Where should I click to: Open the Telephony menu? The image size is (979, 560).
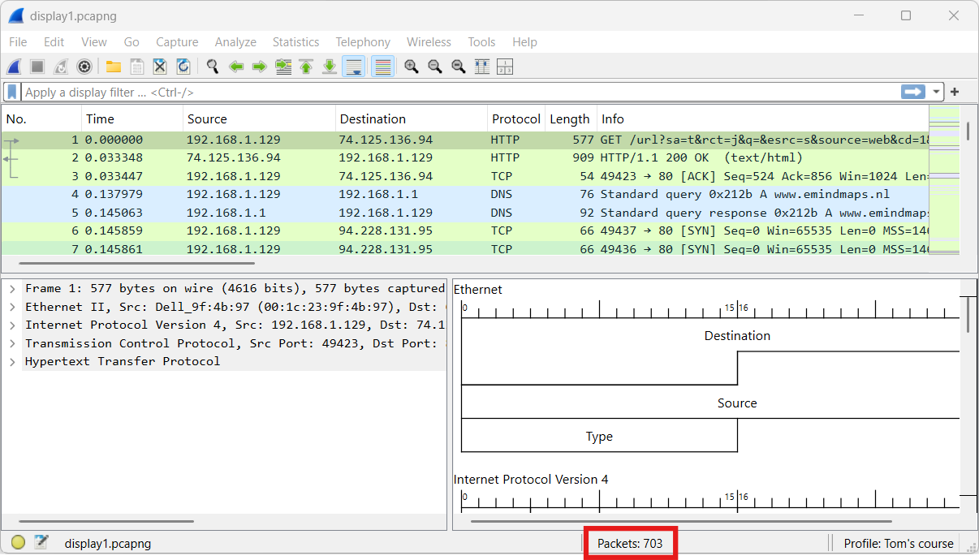(x=363, y=42)
